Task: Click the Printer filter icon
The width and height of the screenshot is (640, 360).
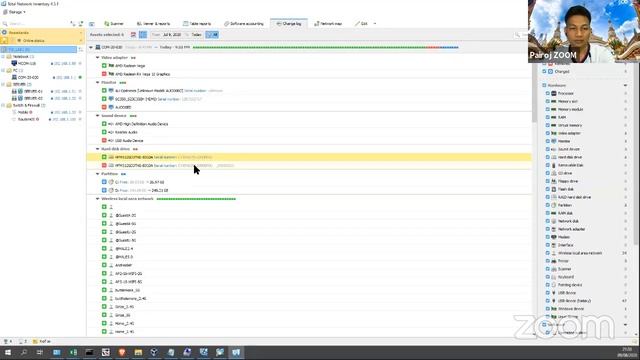Action: pyautogui.click(x=554, y=261)
